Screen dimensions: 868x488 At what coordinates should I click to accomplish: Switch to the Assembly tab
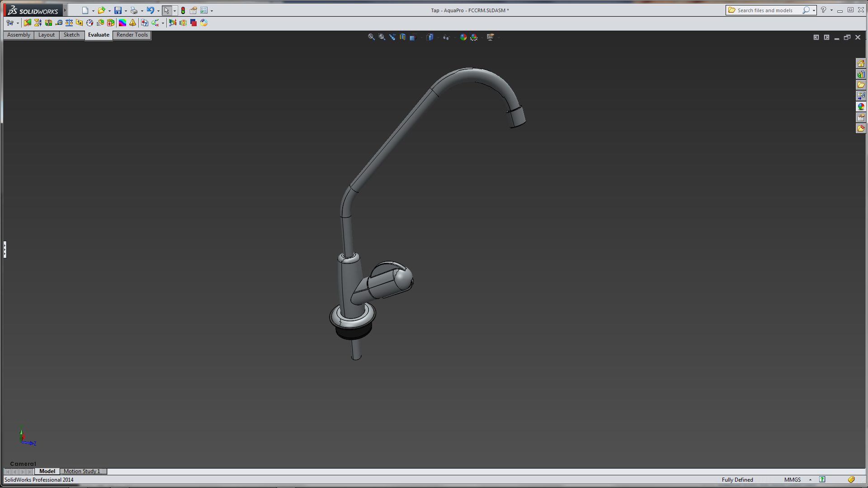[x=19, y=35]
